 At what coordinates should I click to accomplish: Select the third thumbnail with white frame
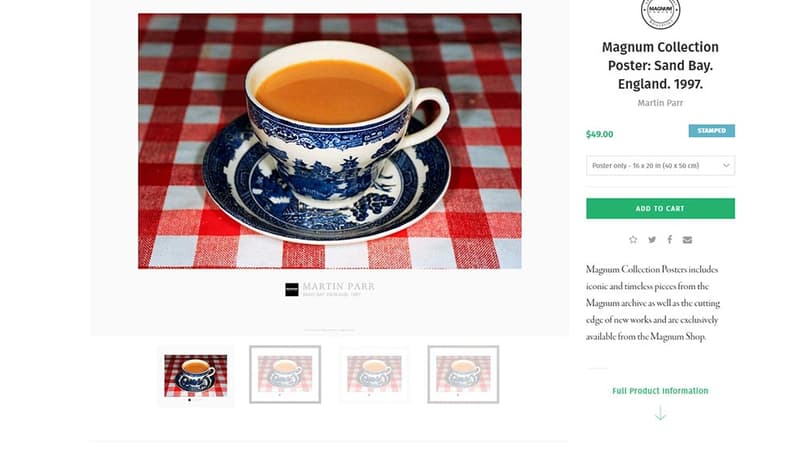[374, 374]
